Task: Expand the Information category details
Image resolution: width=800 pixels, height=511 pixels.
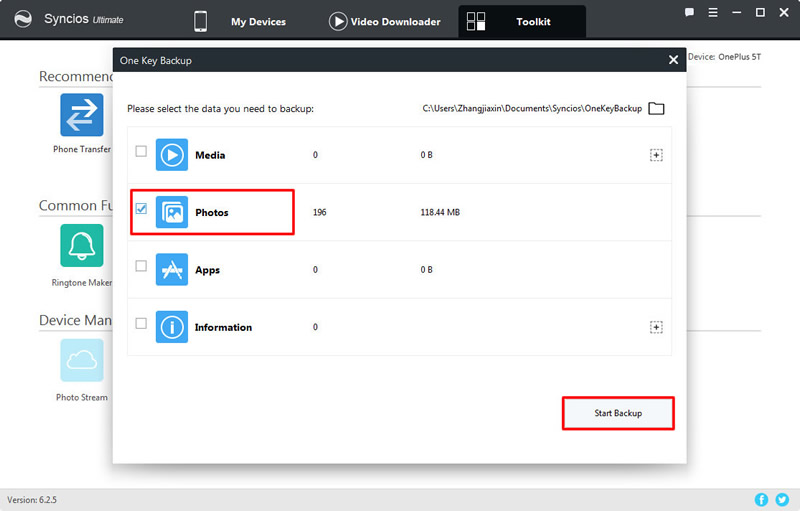Action: pos(656,327)
